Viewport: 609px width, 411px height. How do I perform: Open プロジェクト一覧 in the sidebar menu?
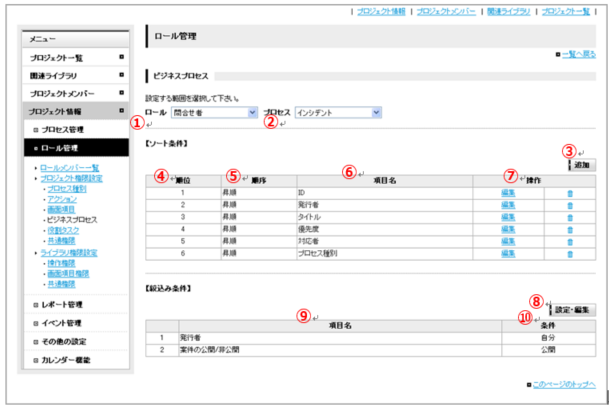pyautogui.click(x=76, y=58)
